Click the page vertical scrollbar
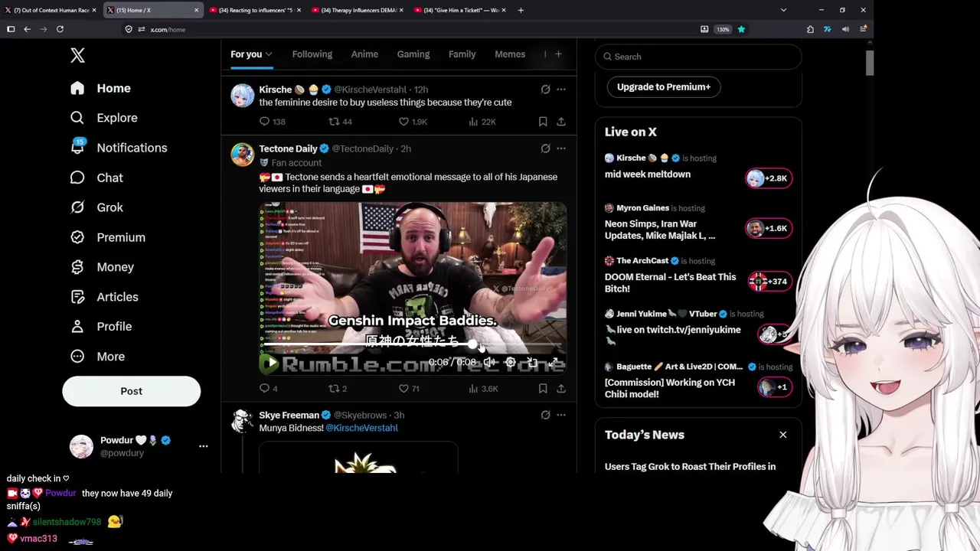 pyautogui.click(x=870, y=64)
